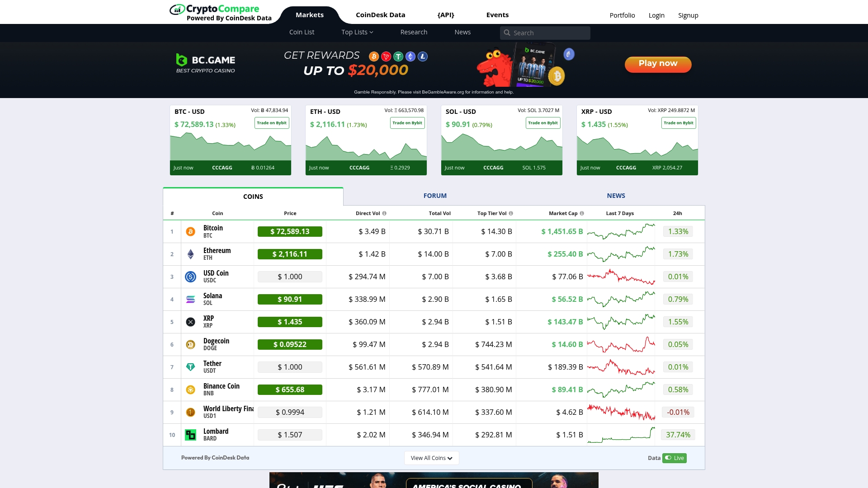The width and height of the screenshot is (868, 488).
Task: Click the CryptoCompare logo
Action: pyautogui.click(x=215, y=8)
